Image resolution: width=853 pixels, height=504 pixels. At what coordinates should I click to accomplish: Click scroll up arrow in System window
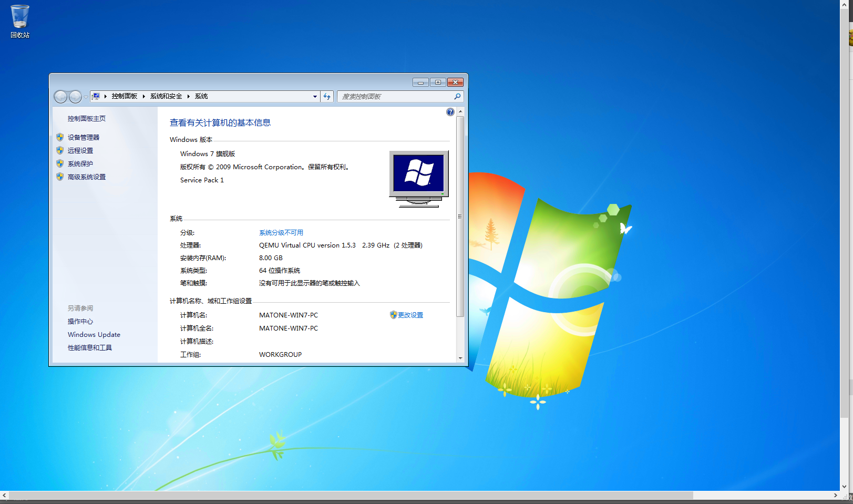[460, 111]
